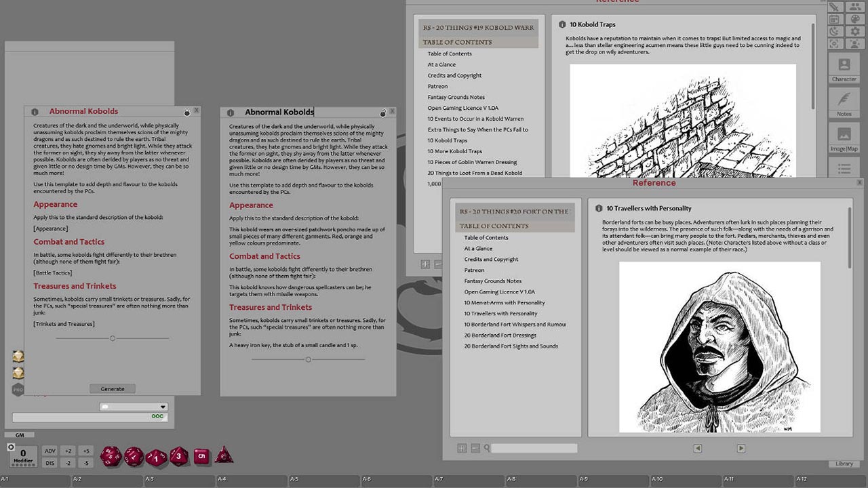Screen dimensions: 868x488
Task: Roll the red four-sided die
Action: pos(224,456)
